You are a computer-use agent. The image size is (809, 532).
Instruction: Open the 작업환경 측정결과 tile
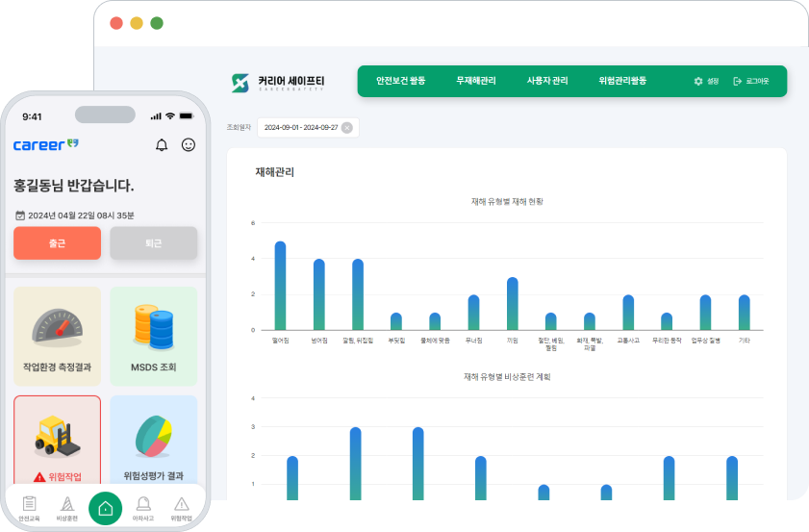[57, 332]
